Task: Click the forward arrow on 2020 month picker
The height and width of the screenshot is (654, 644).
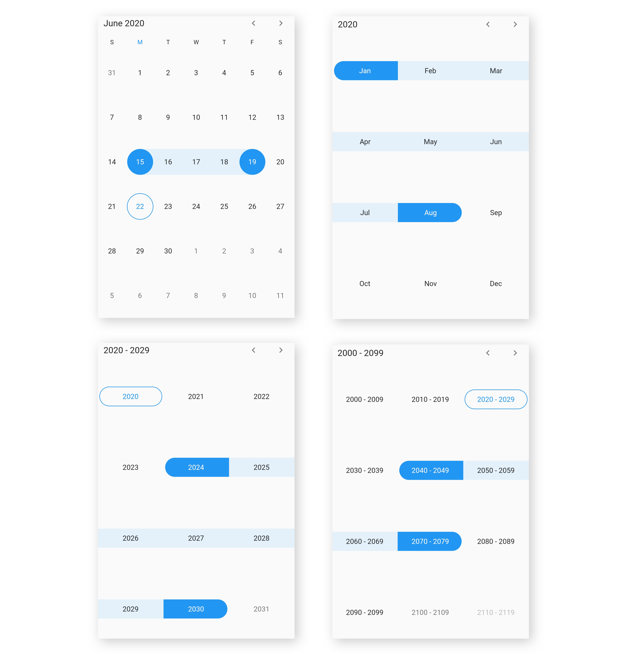Action: coord(515,23)
